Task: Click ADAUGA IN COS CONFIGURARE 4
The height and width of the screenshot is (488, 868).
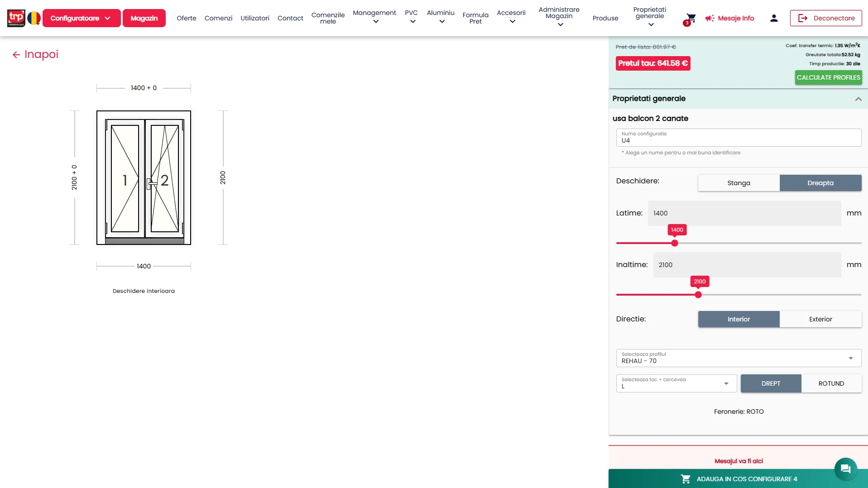Action: tap(739, 478)
